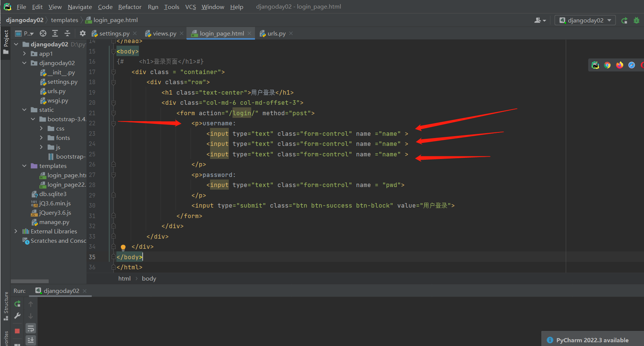Screen dimensions: 644x346
Task: Toggle code fold marker on line 15
Action: pyautogui.click(x=113, y=51)
